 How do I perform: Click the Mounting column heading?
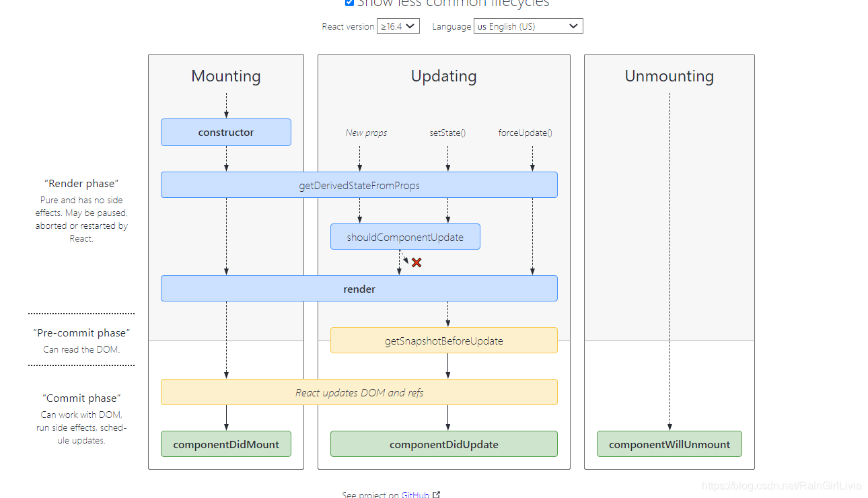226,76
